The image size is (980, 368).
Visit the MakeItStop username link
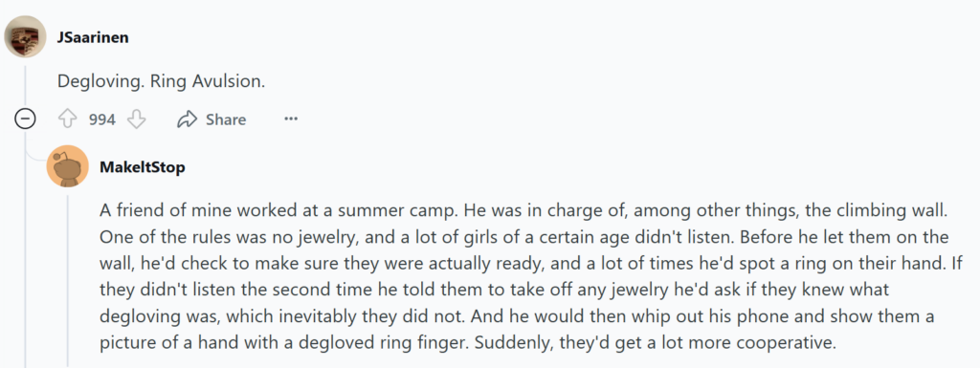click(x=142, y=168)
